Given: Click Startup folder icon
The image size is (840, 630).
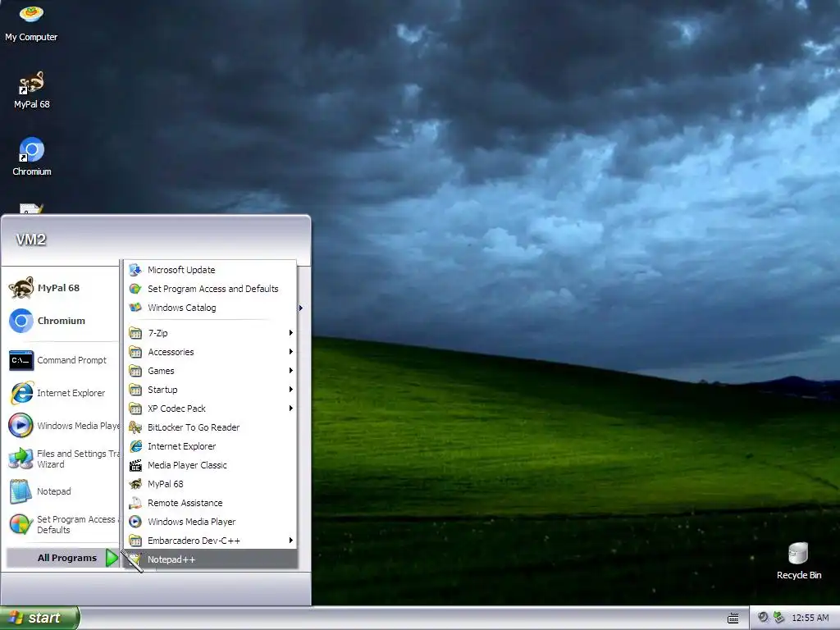Looking at the screenshot, I should tap(135, 390).
